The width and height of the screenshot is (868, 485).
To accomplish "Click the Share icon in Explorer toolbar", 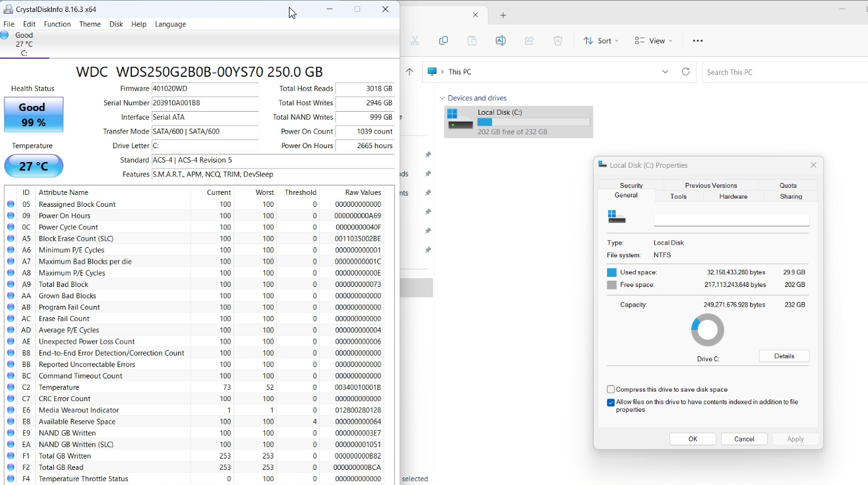I will (529, 40).
